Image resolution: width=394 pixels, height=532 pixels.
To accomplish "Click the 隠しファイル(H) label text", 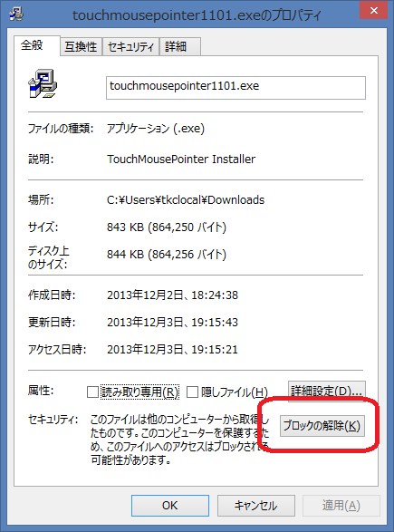I will pos(235,392).
